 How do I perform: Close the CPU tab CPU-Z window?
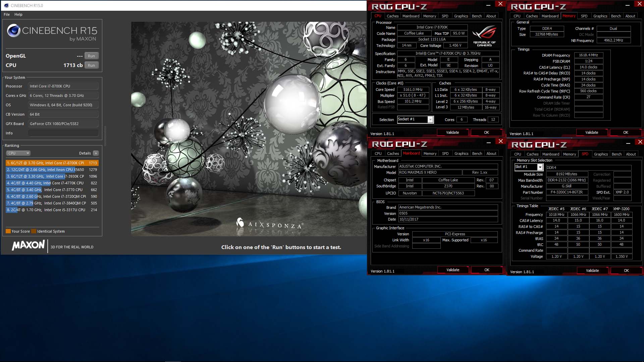coord(500,4)
